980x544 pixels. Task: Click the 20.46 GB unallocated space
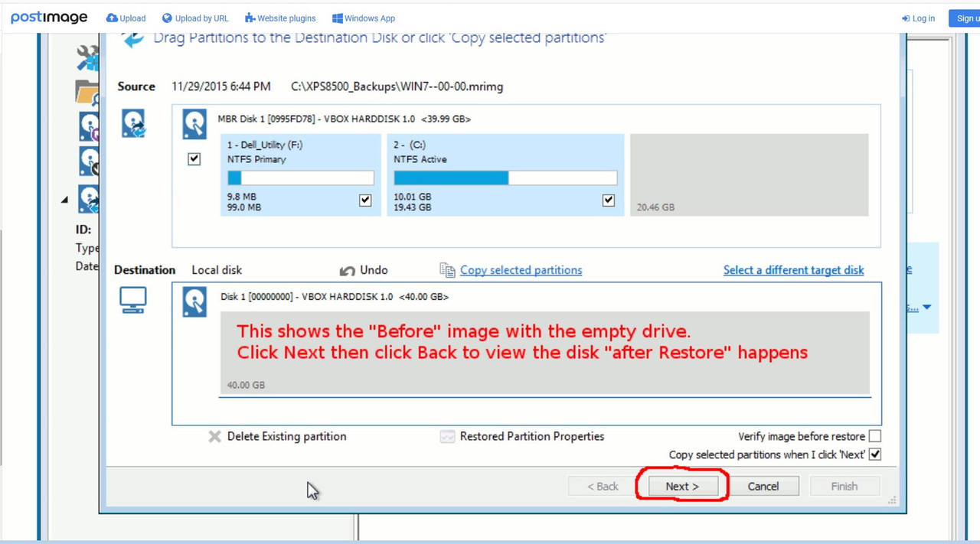click(x=750, y=174)
